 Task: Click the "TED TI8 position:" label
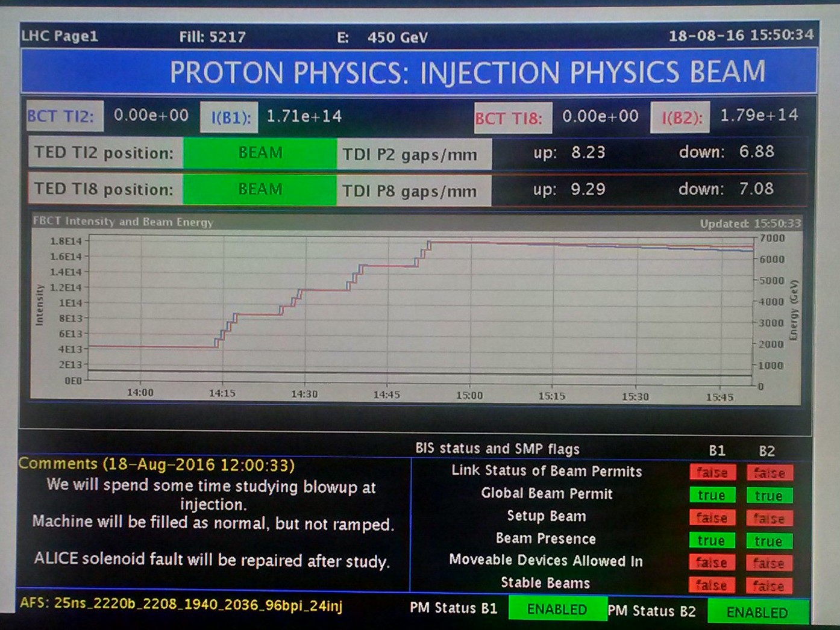pos(105,190)
